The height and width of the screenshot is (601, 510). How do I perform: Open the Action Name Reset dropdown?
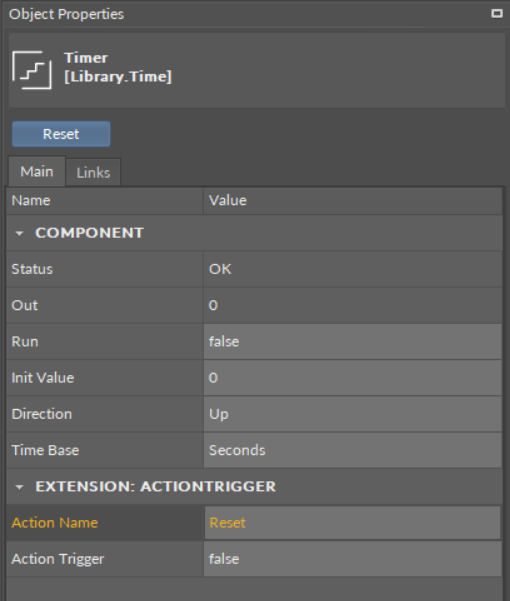pyautogui.click(x=353, y=523)
